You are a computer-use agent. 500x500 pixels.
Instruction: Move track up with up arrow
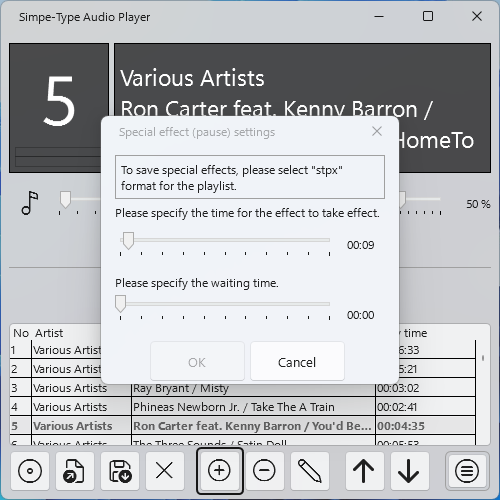tap(364, 471)
